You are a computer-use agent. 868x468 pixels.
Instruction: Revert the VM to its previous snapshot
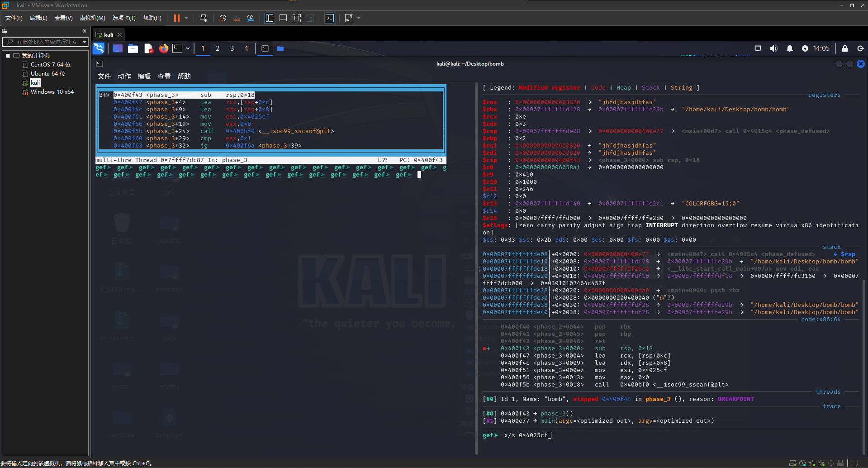(x=237, y=18)
